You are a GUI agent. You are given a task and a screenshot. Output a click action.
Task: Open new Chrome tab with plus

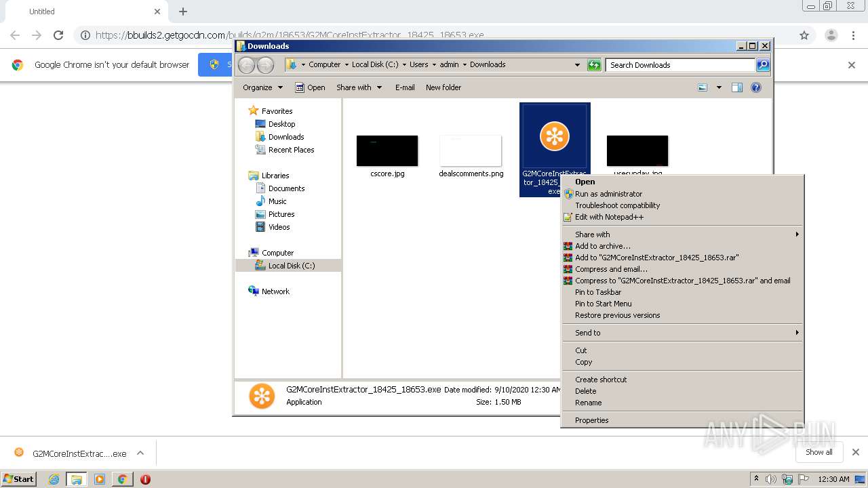(x=183, y=12)
